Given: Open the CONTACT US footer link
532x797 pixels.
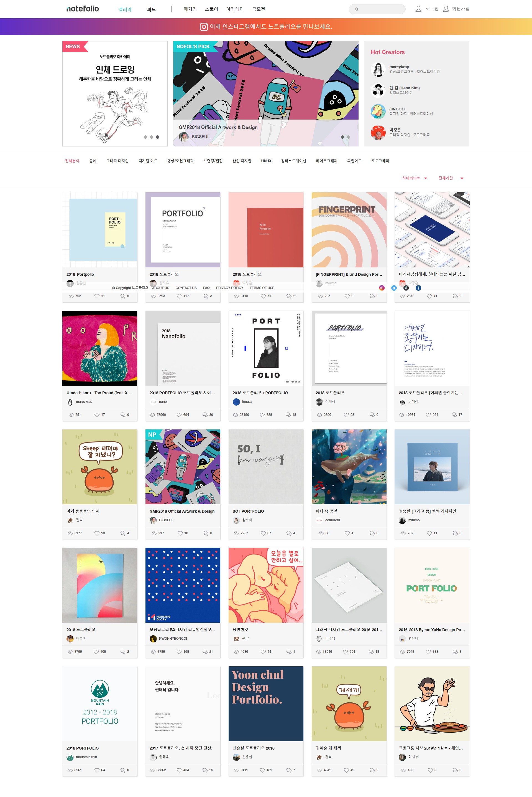Looking at the screenshot, I should click(186, 288).
